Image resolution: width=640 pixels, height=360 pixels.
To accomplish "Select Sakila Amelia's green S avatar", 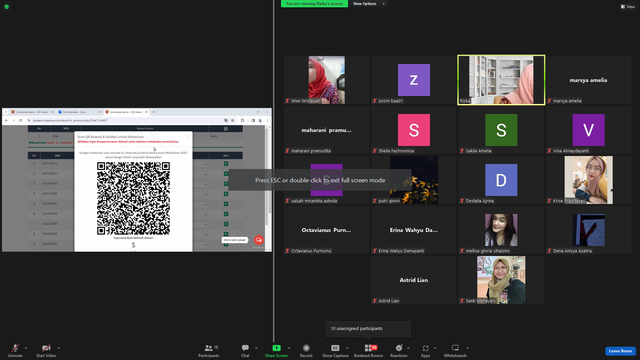I will point(501,130).
